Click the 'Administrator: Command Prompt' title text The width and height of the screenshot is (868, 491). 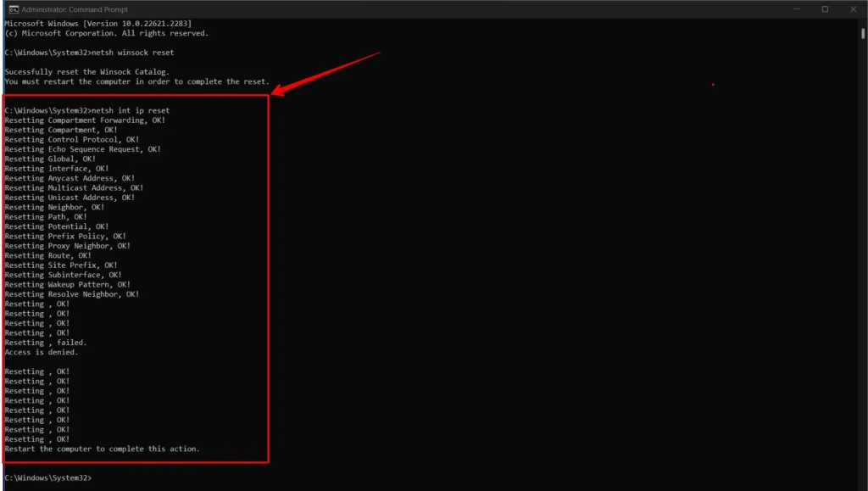point(75,9)
